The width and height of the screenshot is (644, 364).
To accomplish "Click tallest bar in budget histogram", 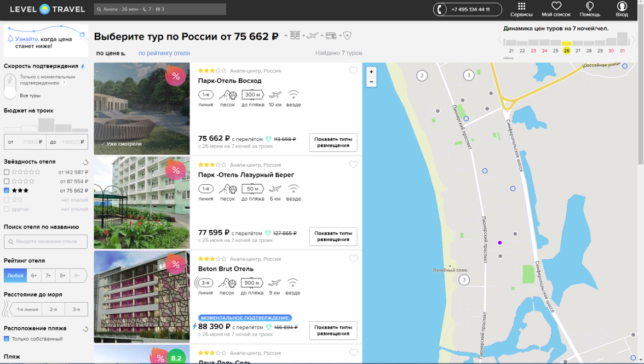I will pyautogui.click(x=47, y=125).
